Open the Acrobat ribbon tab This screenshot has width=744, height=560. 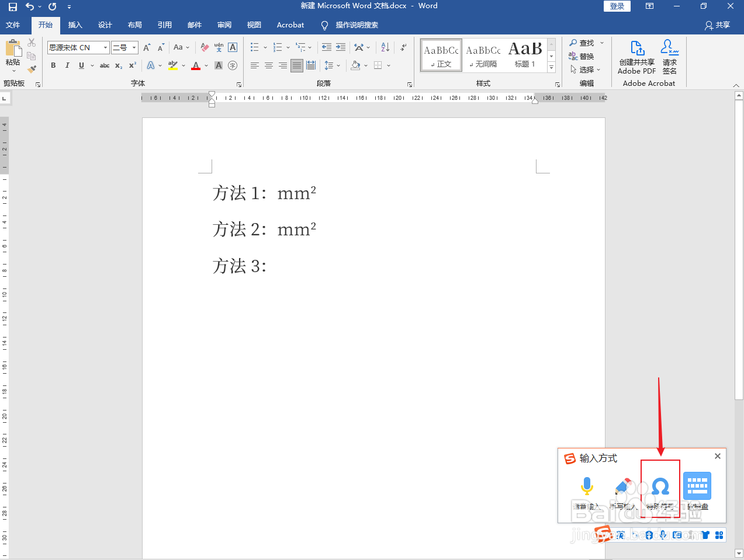pyautogui.click(x=290, y=25)
